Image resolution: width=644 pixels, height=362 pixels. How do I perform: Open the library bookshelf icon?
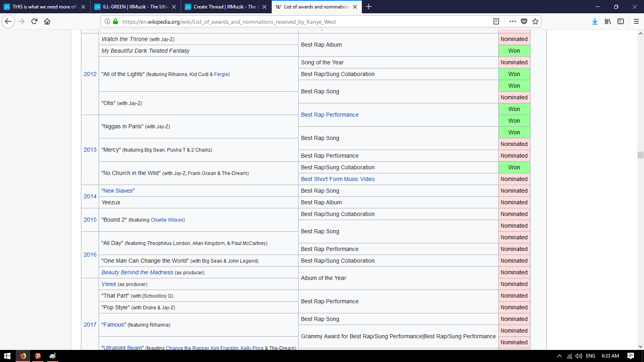click(x=608, y=21)
